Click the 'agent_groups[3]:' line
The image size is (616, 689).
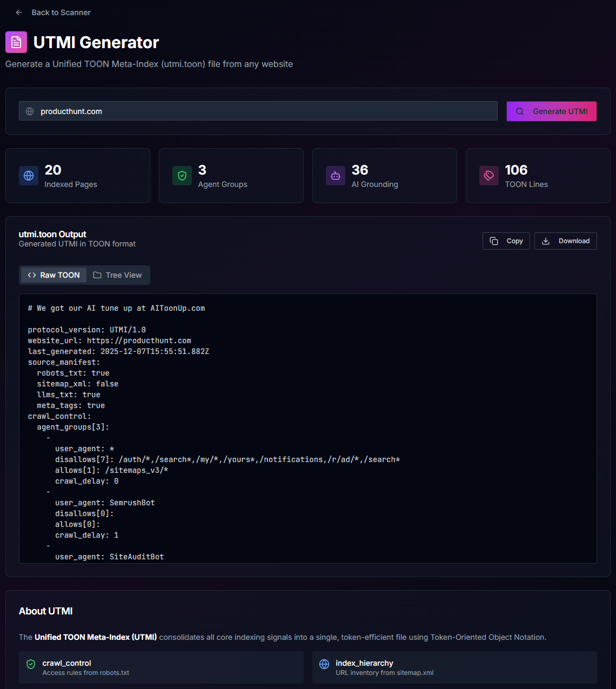[73, 427]
